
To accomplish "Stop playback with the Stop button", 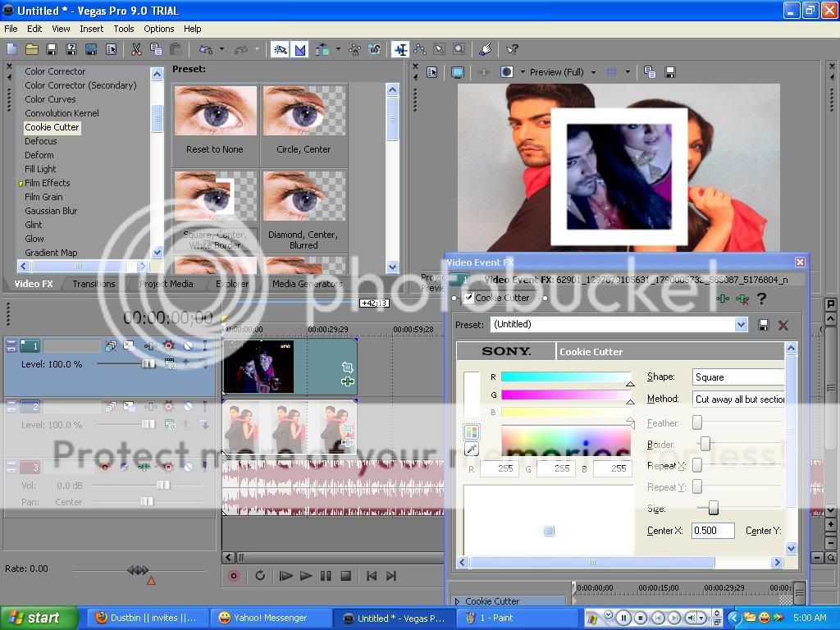I will point(346,576).
